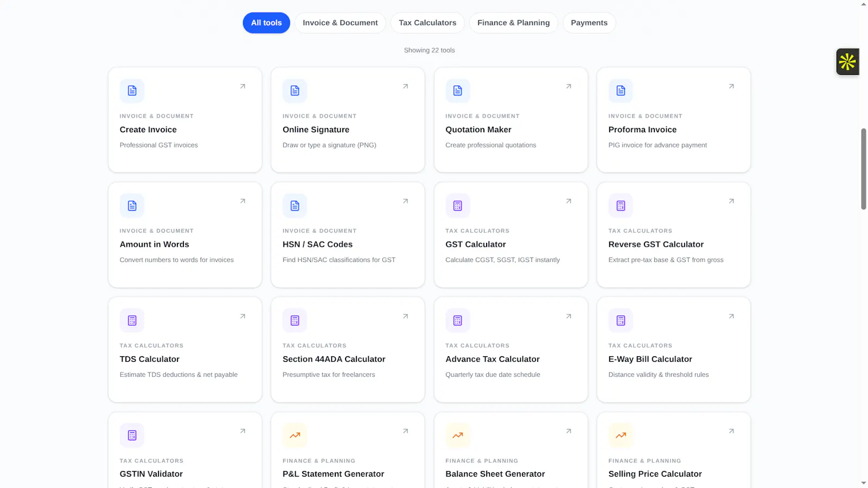Switch to Finance & Planning filter

(x=513, y=23)
